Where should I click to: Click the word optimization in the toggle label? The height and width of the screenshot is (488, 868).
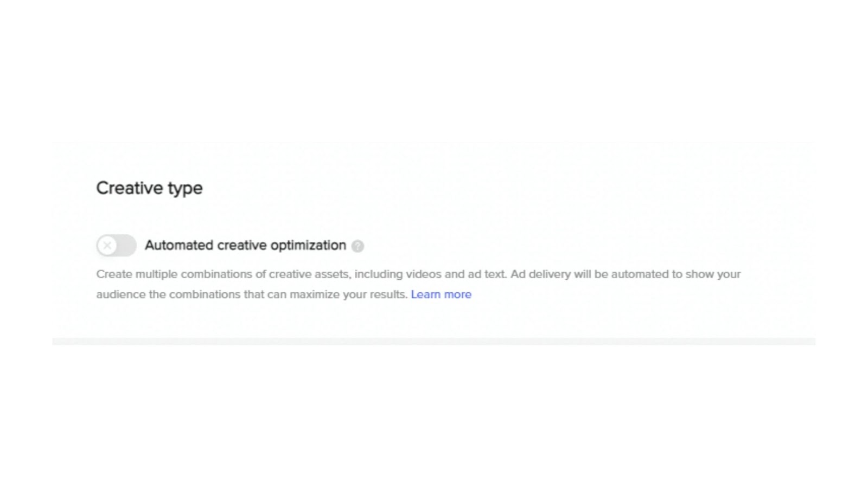pos(308,246)
